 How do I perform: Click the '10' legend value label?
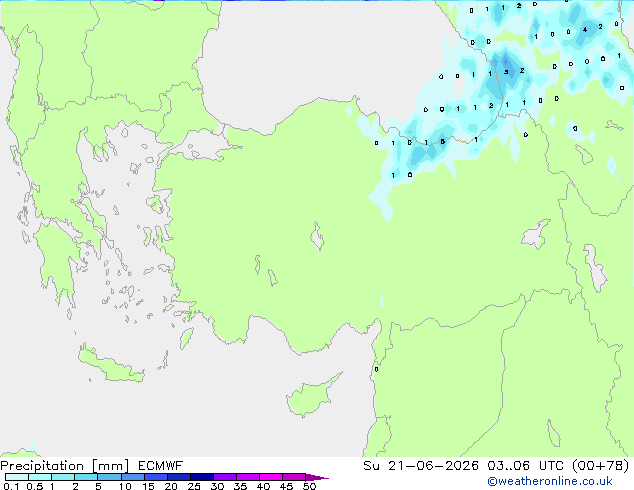click(125, 486)
